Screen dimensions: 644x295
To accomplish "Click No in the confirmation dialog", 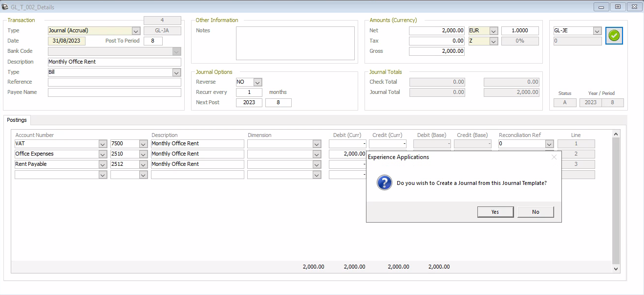I will (x=536, y=211).
